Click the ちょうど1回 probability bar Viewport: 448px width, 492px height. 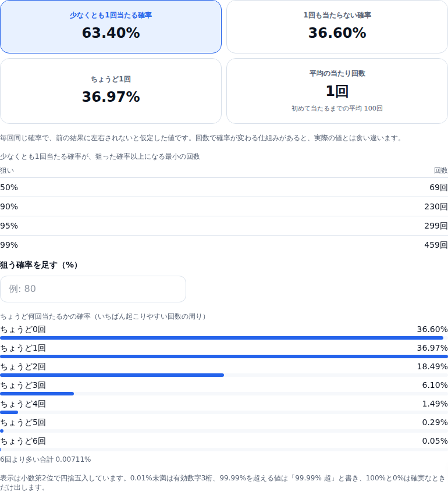pyautogui.click(x=224, y=356)
